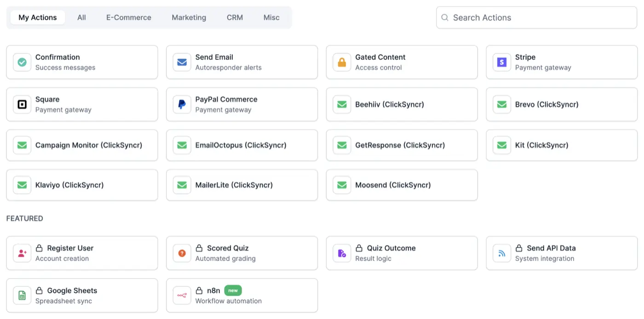Click the Send Email envelope icon
This screenshot has height=319, width=644.
(x=182, y=62)
